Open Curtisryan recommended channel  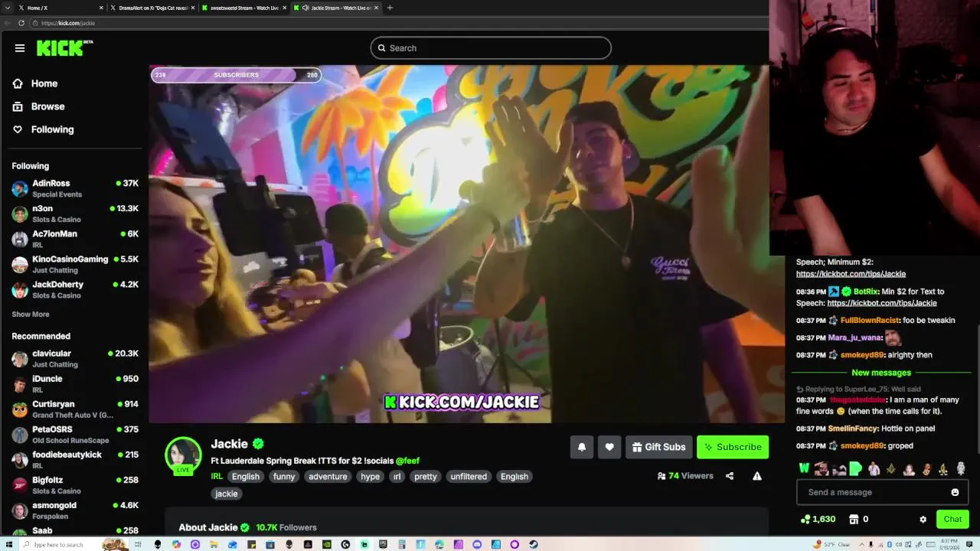tap(74, 409)
